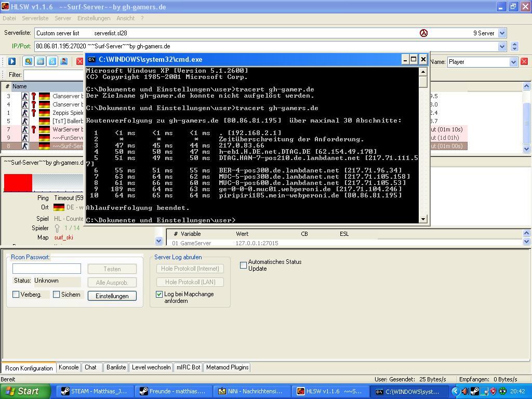Viewport: 532px width, 399px height.
Task: Click the blue S toolbar icon
Action: click(52, 61)
